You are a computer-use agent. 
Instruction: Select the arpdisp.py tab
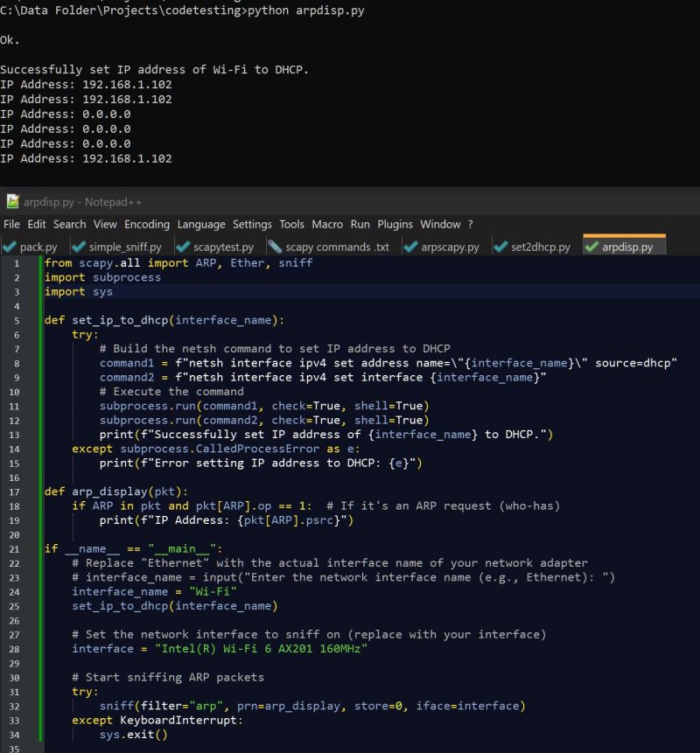pos(625,247)
